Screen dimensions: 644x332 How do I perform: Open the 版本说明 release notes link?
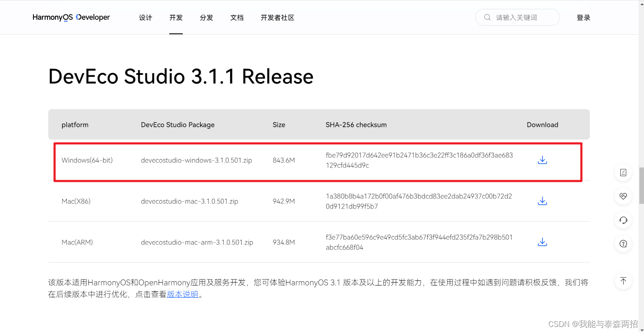coord(183,294)
